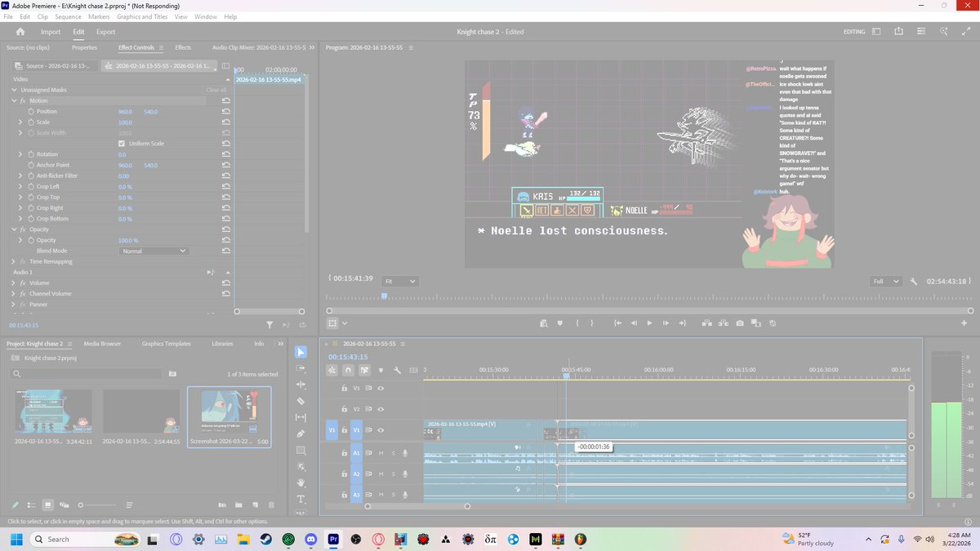Viewport: 980px width, 551px height.
Task: Open Windows Start menu
Action: tap(16, 540)
